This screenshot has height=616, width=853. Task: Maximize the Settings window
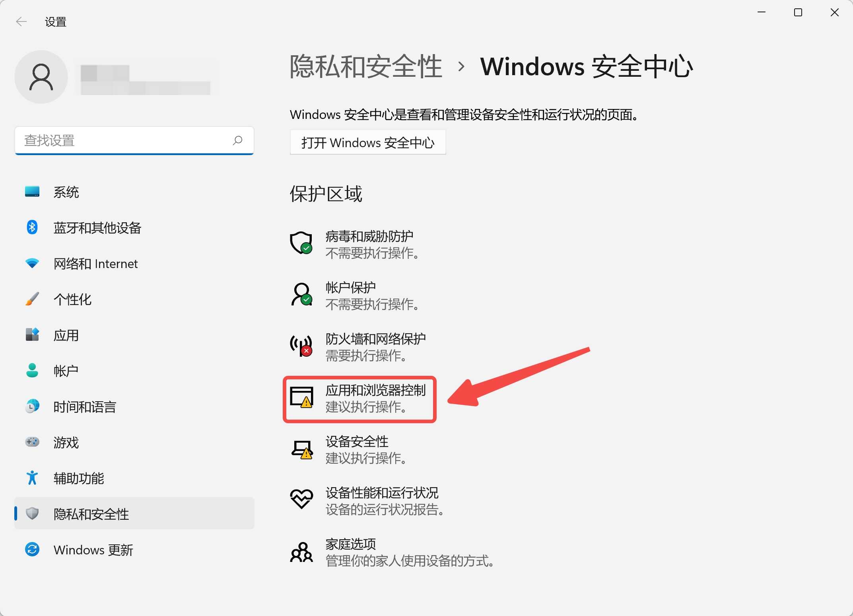coord(798,12)
